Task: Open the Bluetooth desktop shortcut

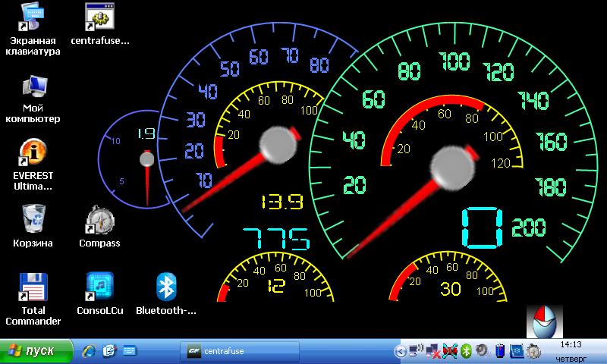Action: (x=165, y=287)
